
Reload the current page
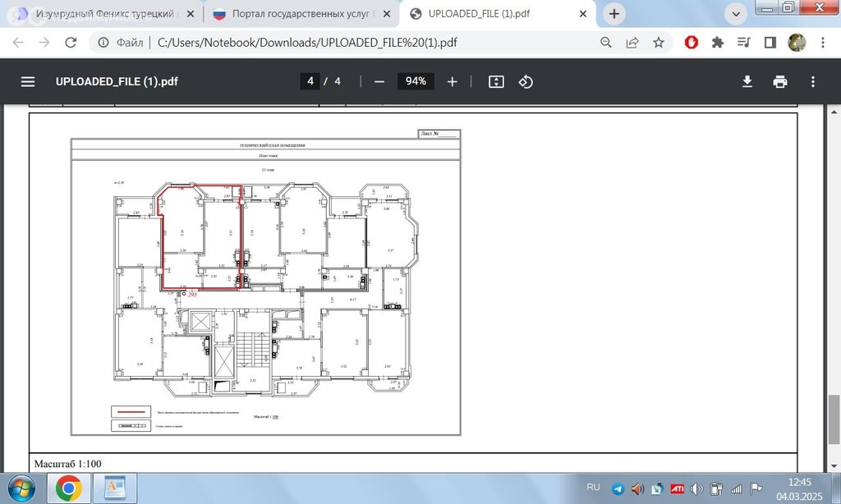71,43
